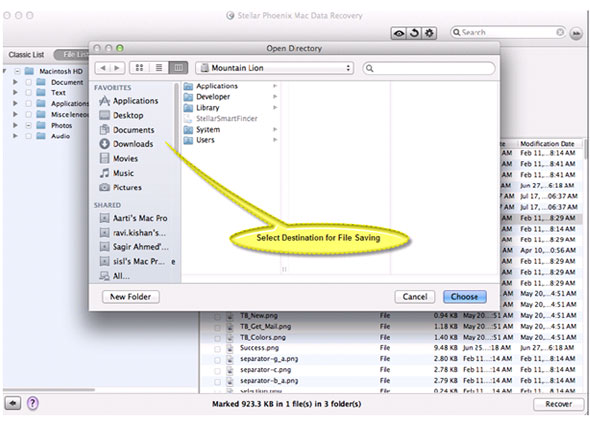Expand the Document folder tree node

click(15, 82)
